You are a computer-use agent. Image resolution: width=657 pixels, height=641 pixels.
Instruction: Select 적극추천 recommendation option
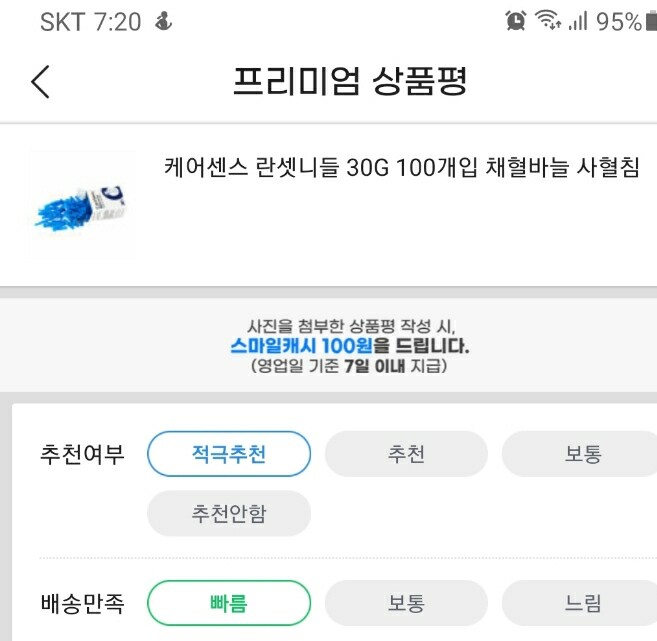click(229, 454)
